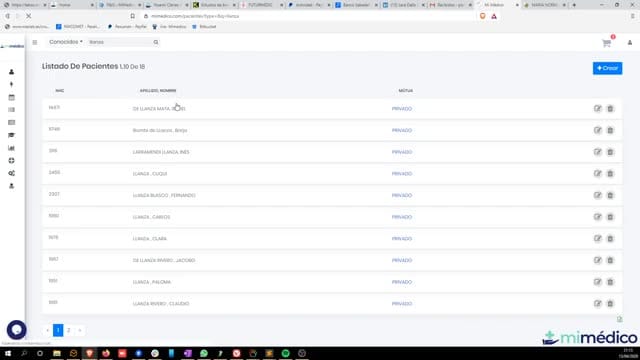Click the search magnifier icon

[156, 42]
